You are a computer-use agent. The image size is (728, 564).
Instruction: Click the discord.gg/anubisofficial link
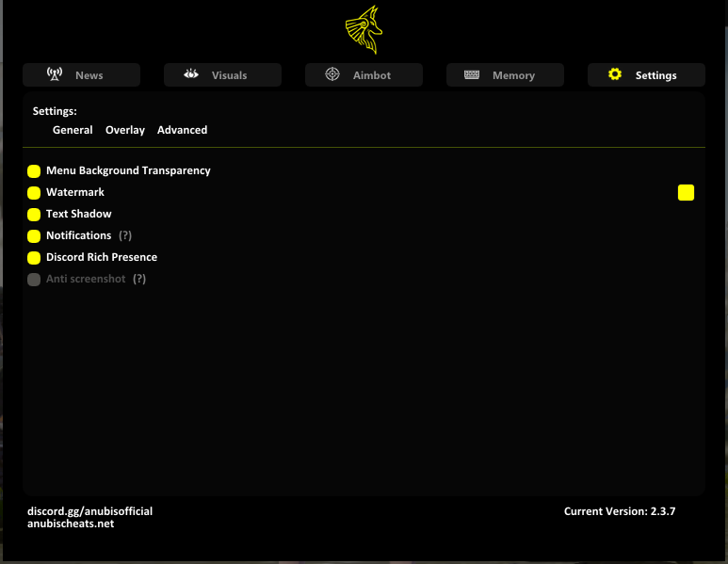[x=90, y=511]
